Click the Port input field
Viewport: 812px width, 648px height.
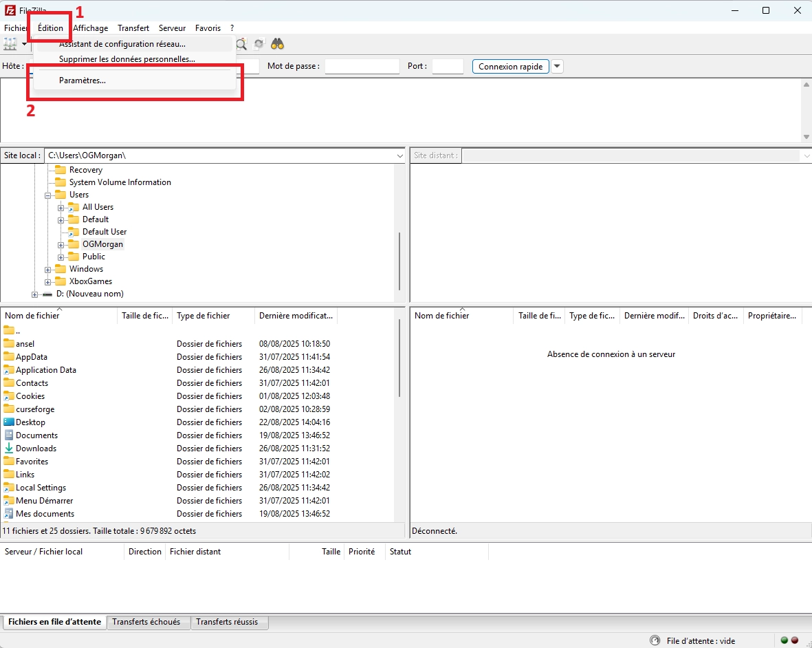[448, 66]
